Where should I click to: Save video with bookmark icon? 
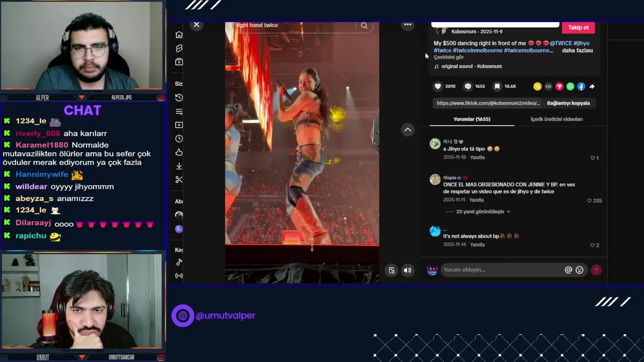coord(497,86)
